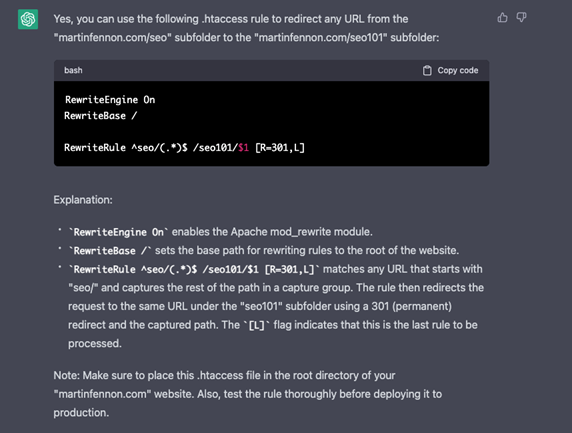Click inline code RewriteEngine On in first bullet
This screenshot has height=433, width=572.
point(119,232)
